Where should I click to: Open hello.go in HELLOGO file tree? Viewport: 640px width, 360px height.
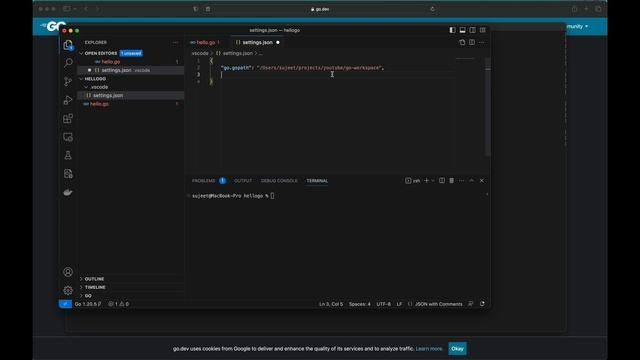(131, 104)
